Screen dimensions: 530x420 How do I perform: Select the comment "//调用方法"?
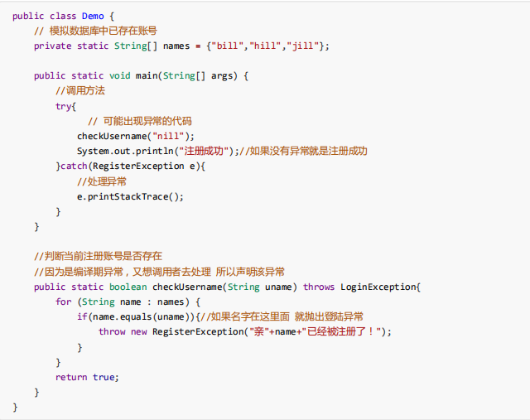coord(80,90)
